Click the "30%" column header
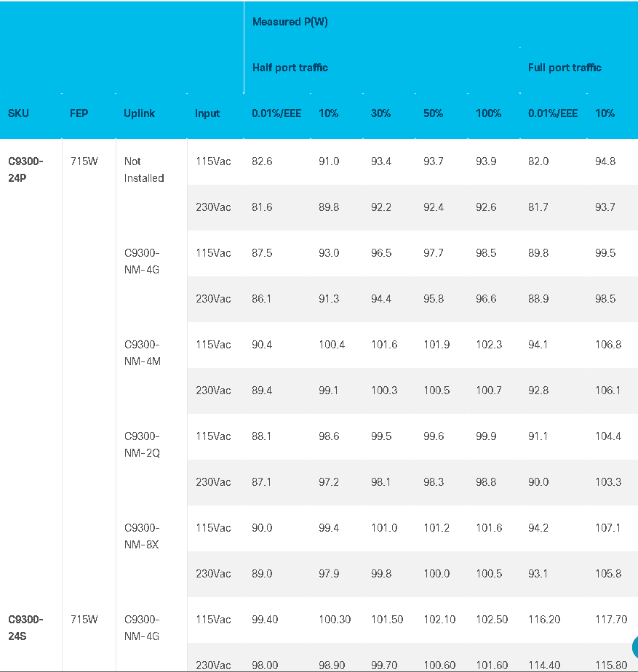Viewport: 638px width, 672px height. [x=380, y=113]
